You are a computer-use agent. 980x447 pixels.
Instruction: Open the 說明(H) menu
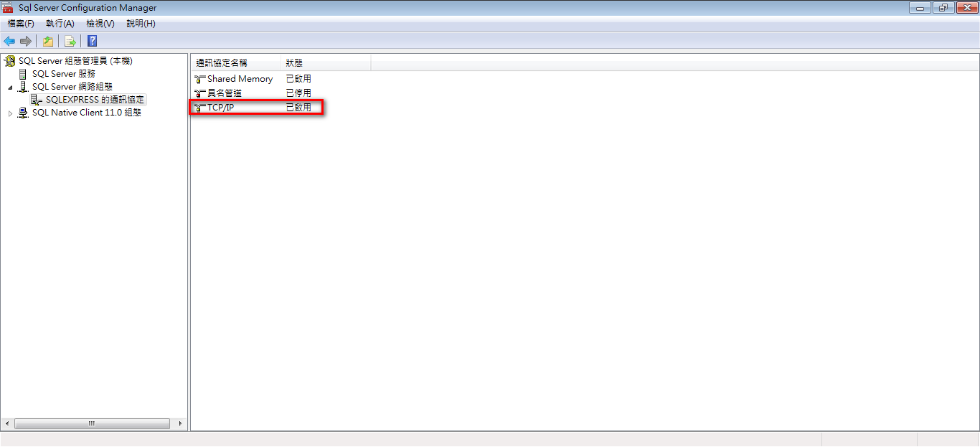(141, 24)
